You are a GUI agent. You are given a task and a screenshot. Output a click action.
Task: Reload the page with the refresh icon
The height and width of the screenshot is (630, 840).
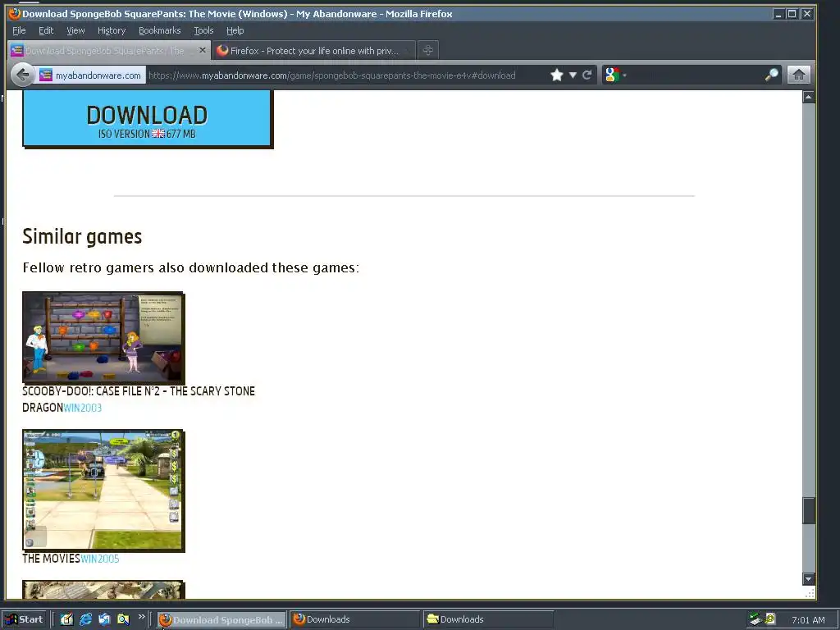click(587, 75)
